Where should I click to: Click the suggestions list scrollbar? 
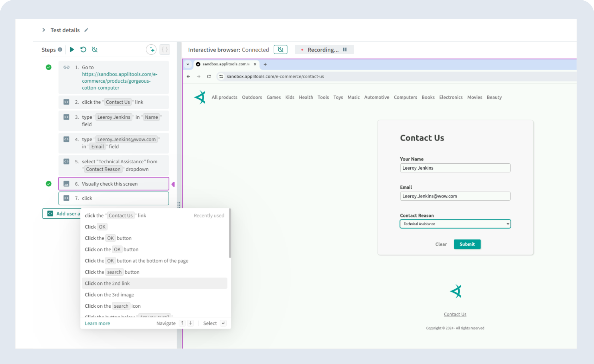pyautogui.click(x=230, y=233)
